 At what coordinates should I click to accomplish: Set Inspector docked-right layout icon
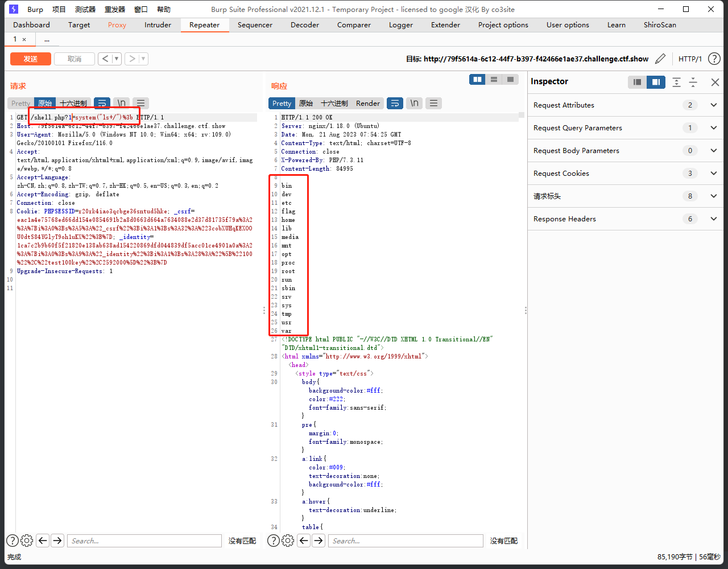point(656,82)
